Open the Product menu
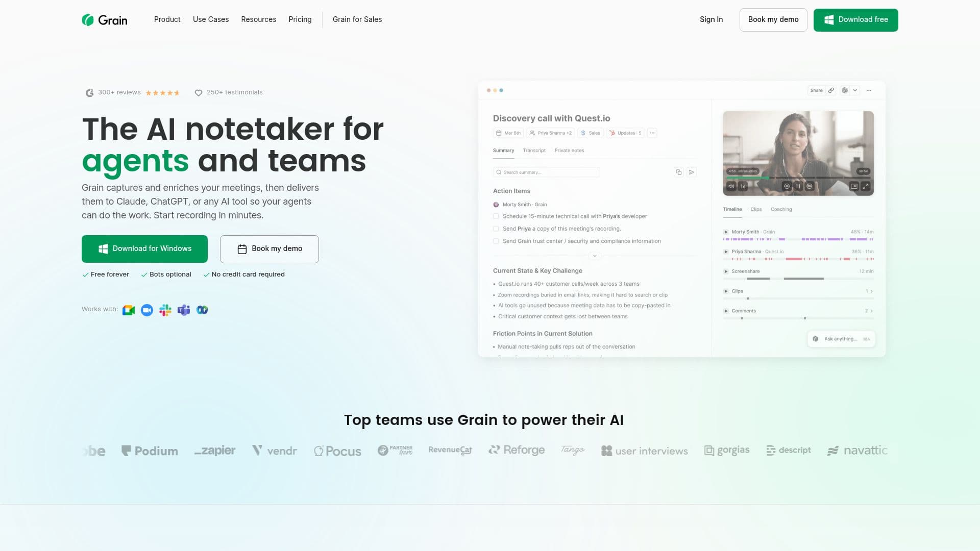 (167, 19)
